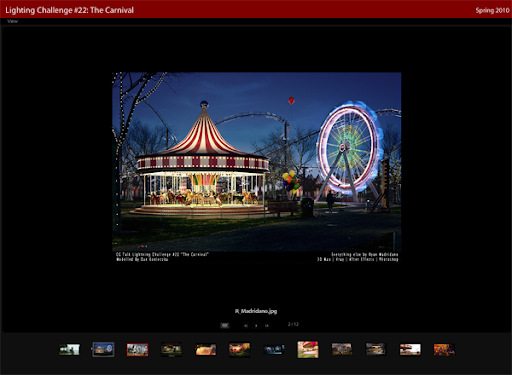Select the eighth tall bright thumbnail
The image size is (512, 375).
(x=308, y=349)
